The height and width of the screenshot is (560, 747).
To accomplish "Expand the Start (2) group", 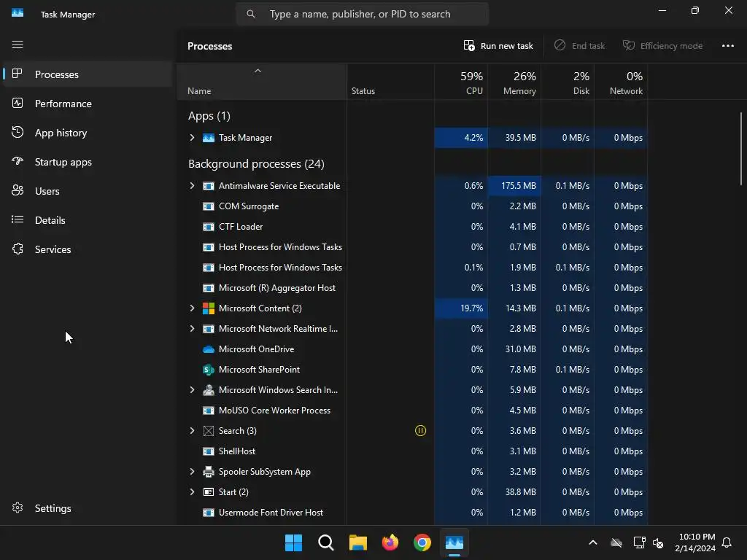I will pos(192,492).
